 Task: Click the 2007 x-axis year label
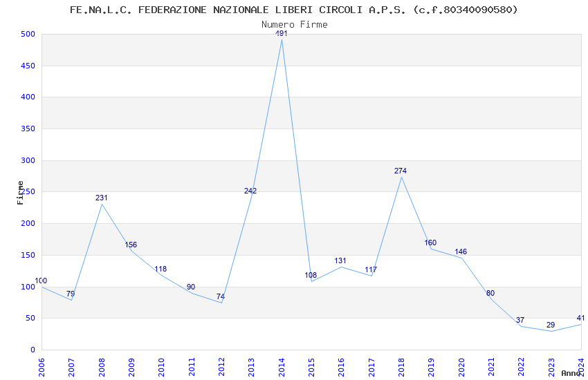pyautogui.click(x=71, y=368)
